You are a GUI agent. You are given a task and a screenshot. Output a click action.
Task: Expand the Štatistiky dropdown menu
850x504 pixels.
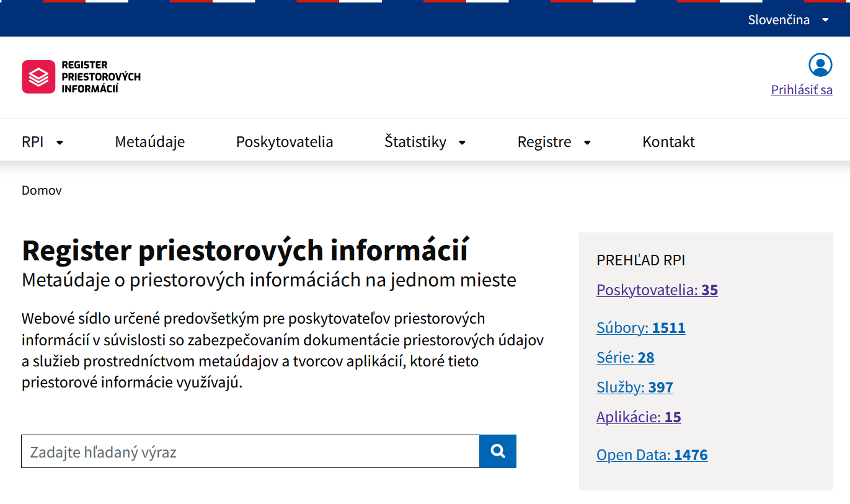[x=425, y=142]
